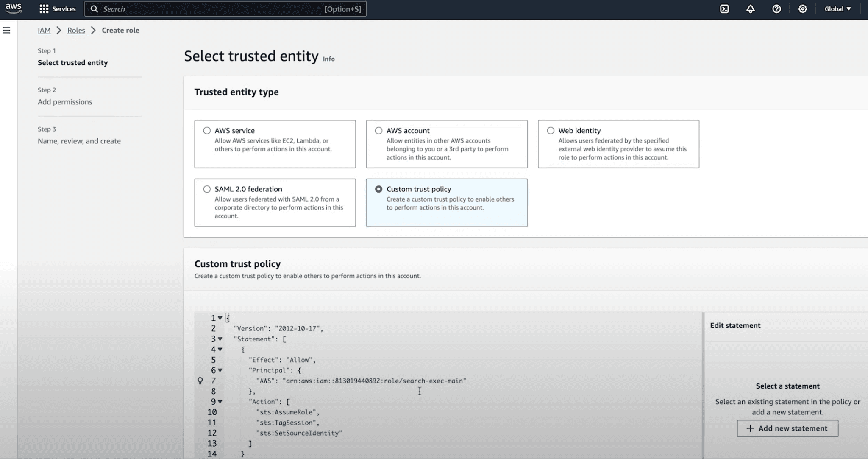Click the lightbulb hint on line 7
Screen dimensions: 868x459
tap(200, 381)
